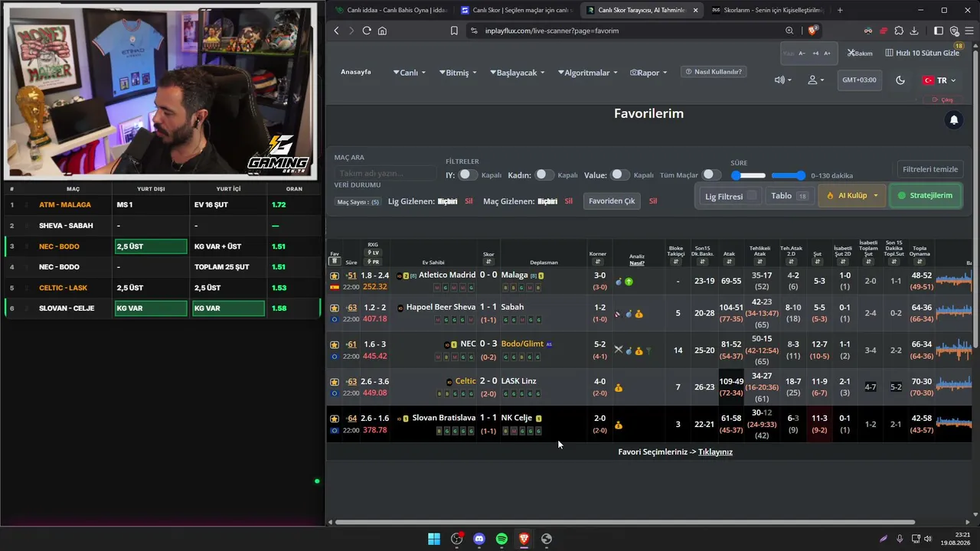
Task: Click the GMT+03:00 timezone button
Action: pyautogui.click(x=859, y=80)
